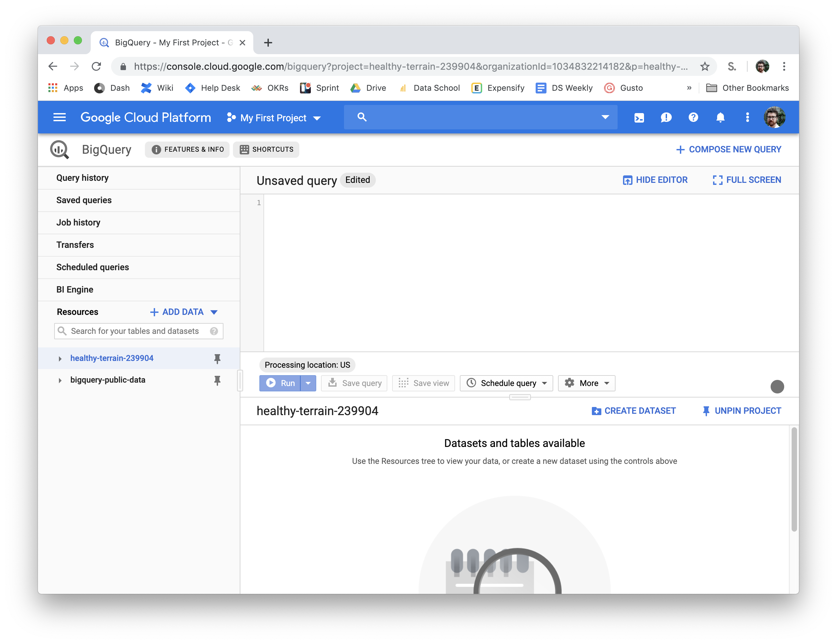Click the Save query button
The height and width of the screenshot is (644, 837).
(354, 383)
